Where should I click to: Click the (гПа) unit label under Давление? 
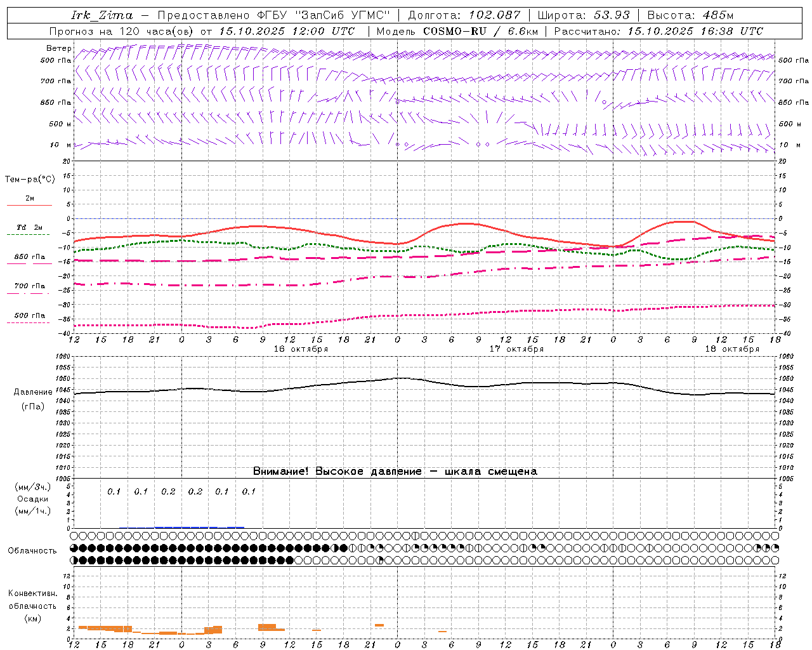pos(33,407)
